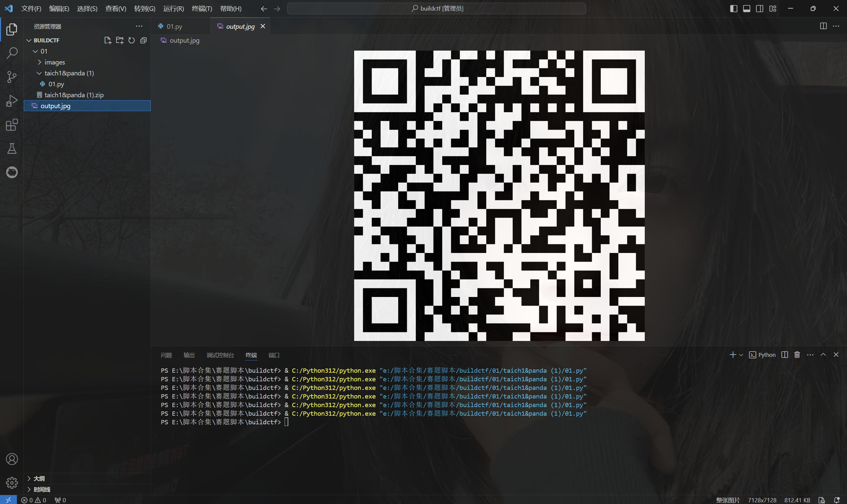Screen dimensions: 847x504
Task: Open the Extensions view
Action: pyautogui.click(x=12, y=125)
